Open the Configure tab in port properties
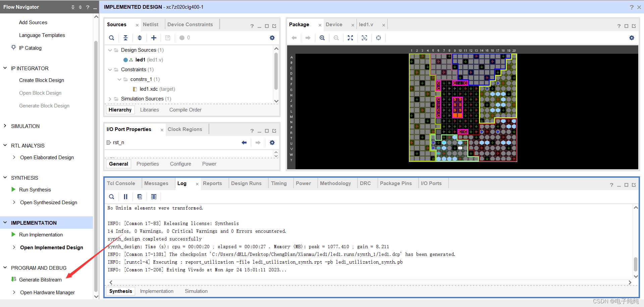Screen dimensions: 644x307 (180, 164)
